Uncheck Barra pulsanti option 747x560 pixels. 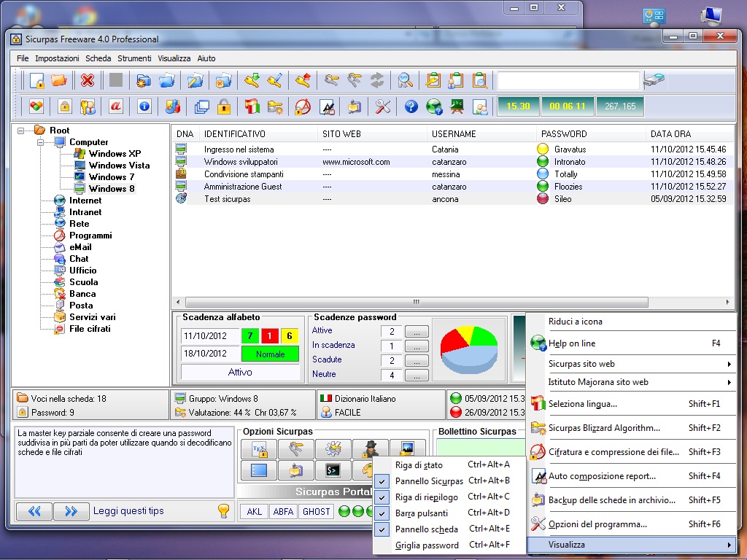449,513
